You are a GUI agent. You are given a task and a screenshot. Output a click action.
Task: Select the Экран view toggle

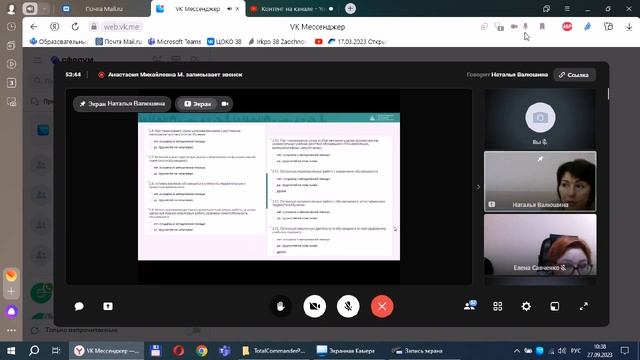click(198, 104)
